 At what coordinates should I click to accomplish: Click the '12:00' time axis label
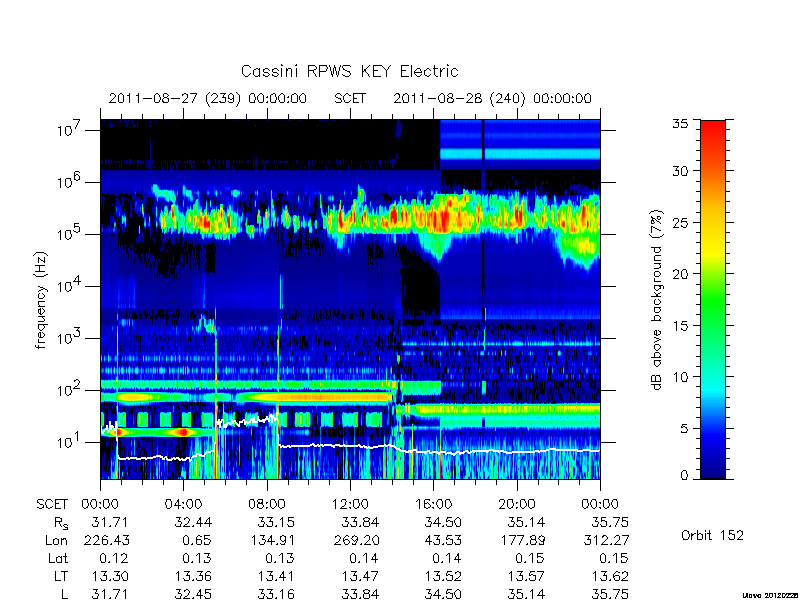(x=349, y=504)
